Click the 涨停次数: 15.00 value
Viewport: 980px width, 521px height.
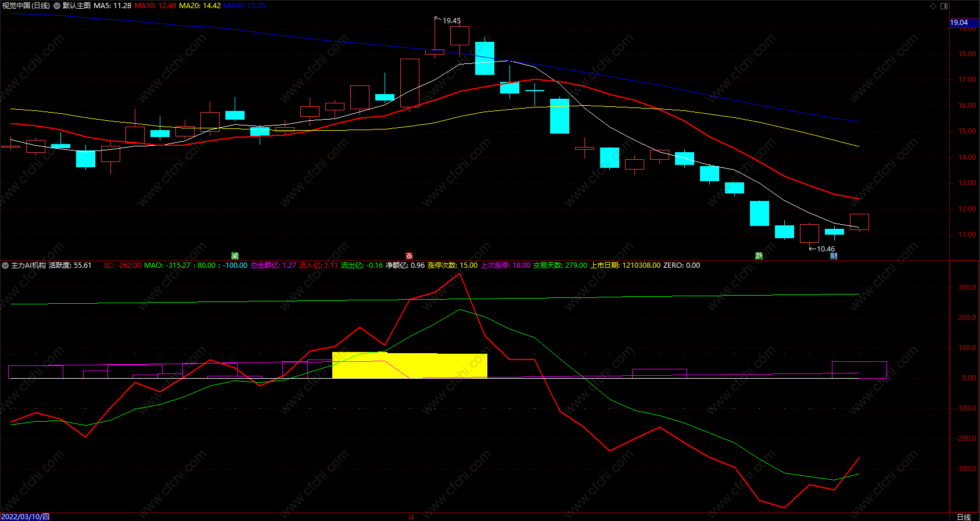[x=453, y=265]
